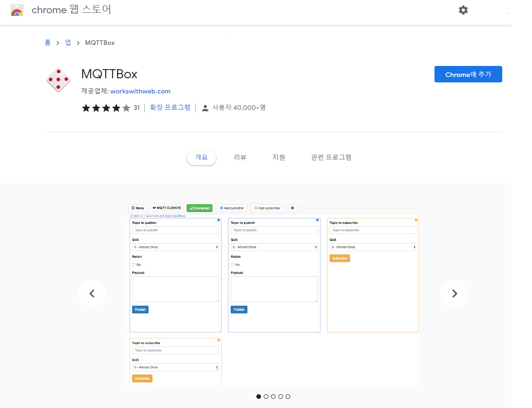Select the fourth carousel dot indicator
The height and width of the screenshot is (408, 532).
[x=281, y=397]
